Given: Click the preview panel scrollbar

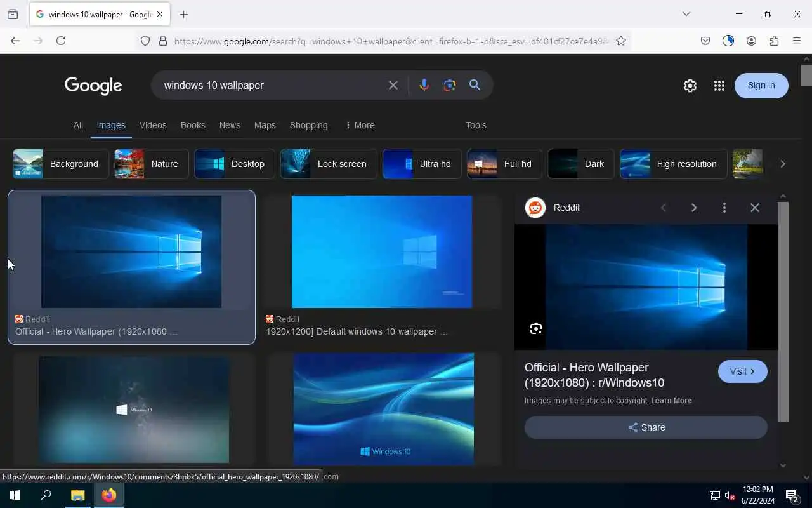Looking at the screenshot, I should (783, 311).
